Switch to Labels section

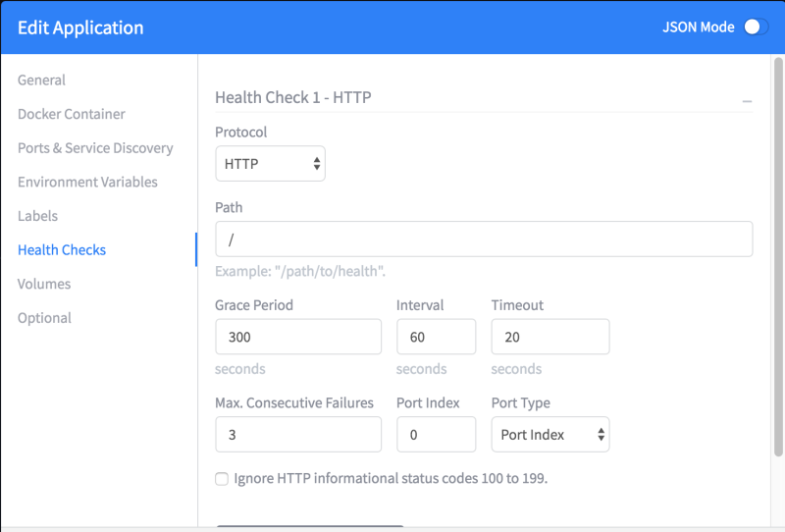click(38, 216)
